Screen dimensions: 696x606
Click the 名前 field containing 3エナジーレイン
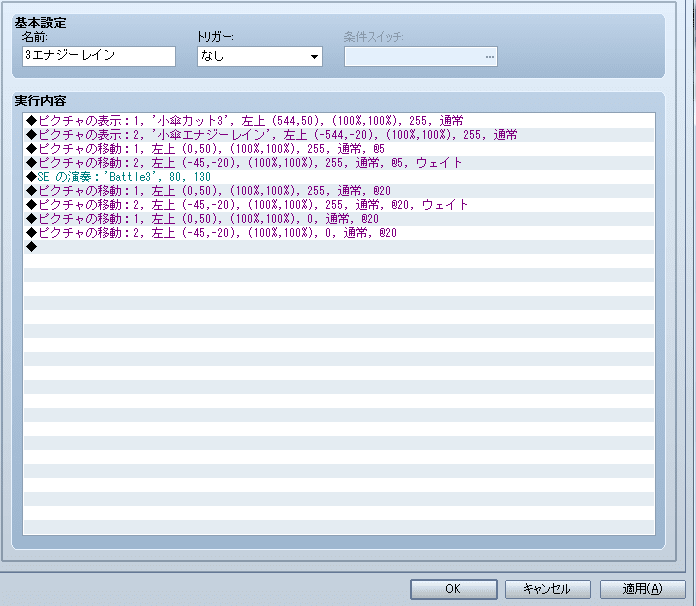(99, 56)
